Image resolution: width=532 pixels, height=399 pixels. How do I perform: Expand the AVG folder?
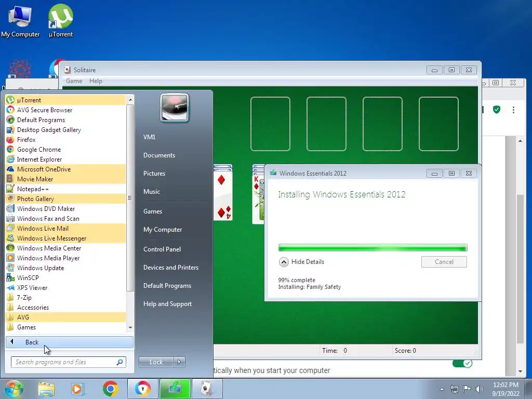(x=65, y=317)
